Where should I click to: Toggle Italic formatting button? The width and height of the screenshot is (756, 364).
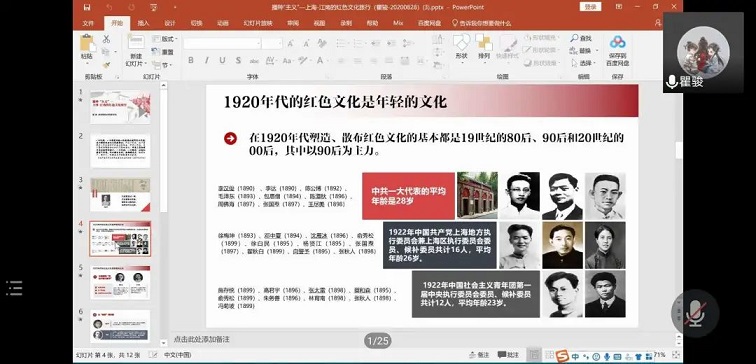tap(207, 60)
